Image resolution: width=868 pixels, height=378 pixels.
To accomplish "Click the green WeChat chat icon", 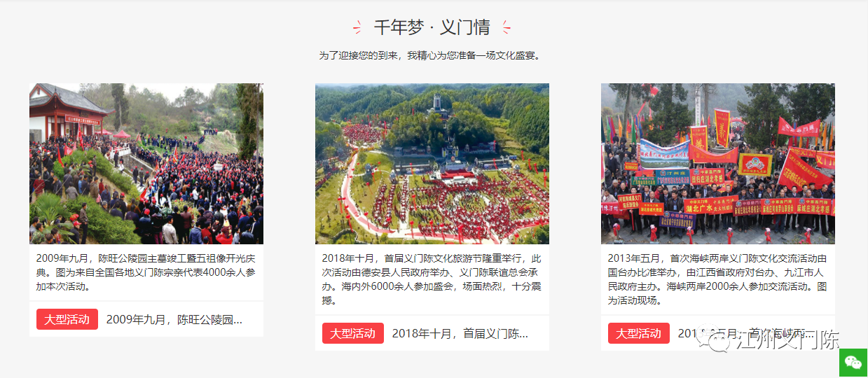I will pos(853,363).
